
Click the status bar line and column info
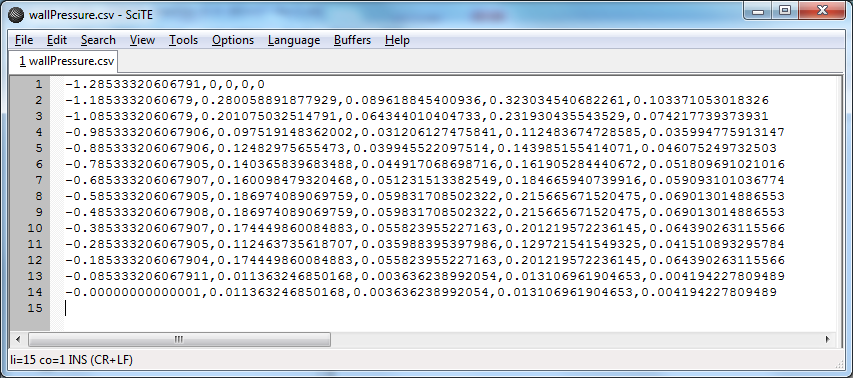(72, 359)
